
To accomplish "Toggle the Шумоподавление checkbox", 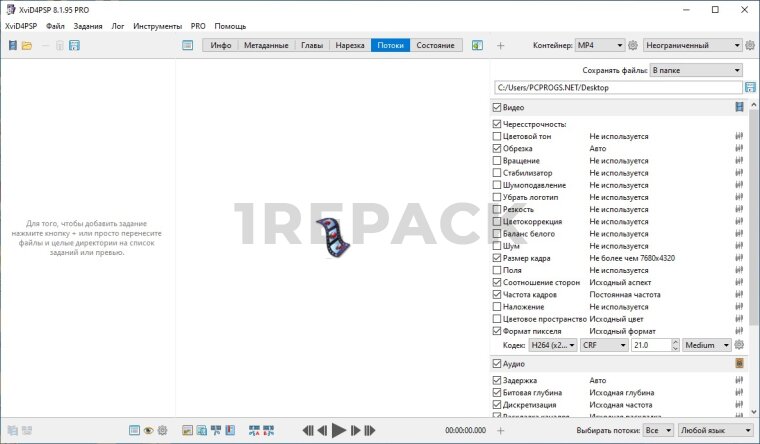I will tap(498, 185).
